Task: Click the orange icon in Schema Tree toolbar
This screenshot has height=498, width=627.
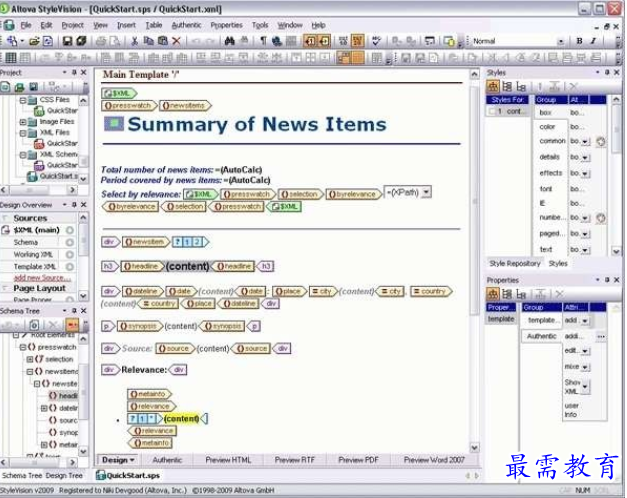Action: click(72, 325)
